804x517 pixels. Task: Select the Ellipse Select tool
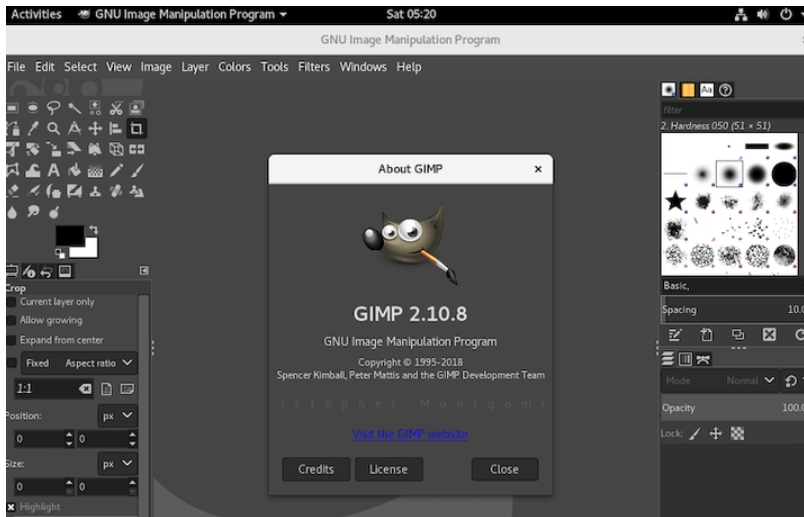click(x=33, y=108)
